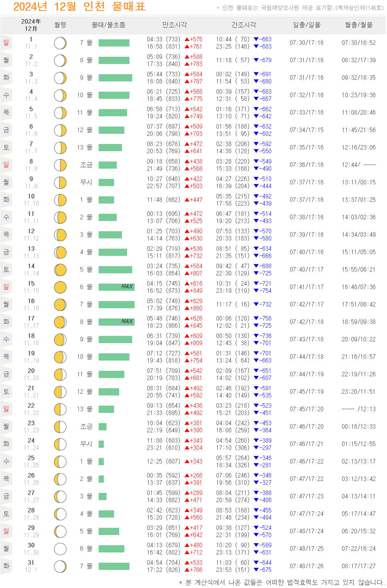
Task: Click high tide time 11:48 (662)
Action: (163, 200)
